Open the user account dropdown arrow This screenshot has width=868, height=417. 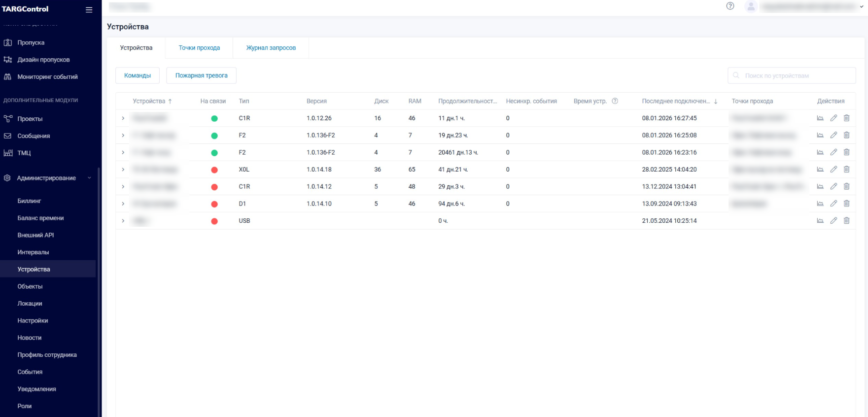(862, 7)
